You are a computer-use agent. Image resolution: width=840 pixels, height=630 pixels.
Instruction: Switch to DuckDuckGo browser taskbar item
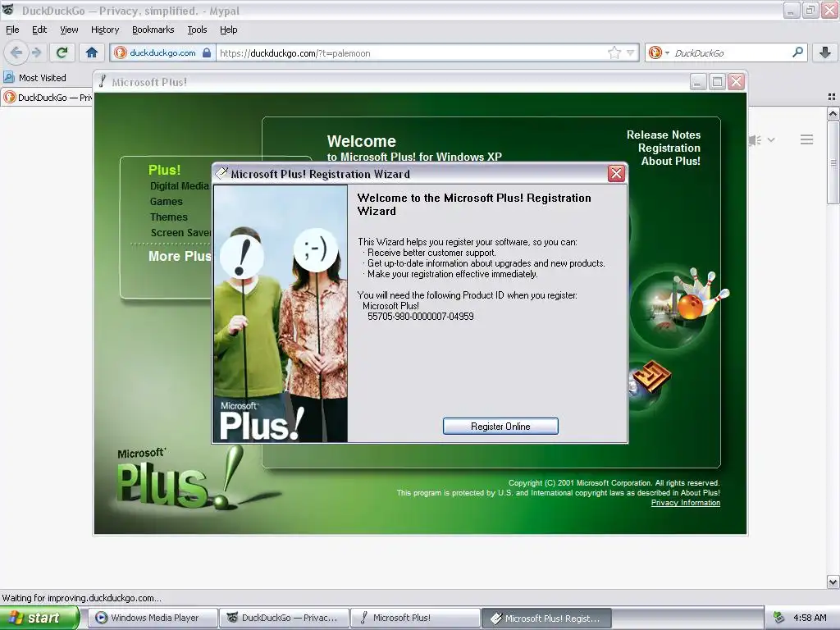pos(284,618)
